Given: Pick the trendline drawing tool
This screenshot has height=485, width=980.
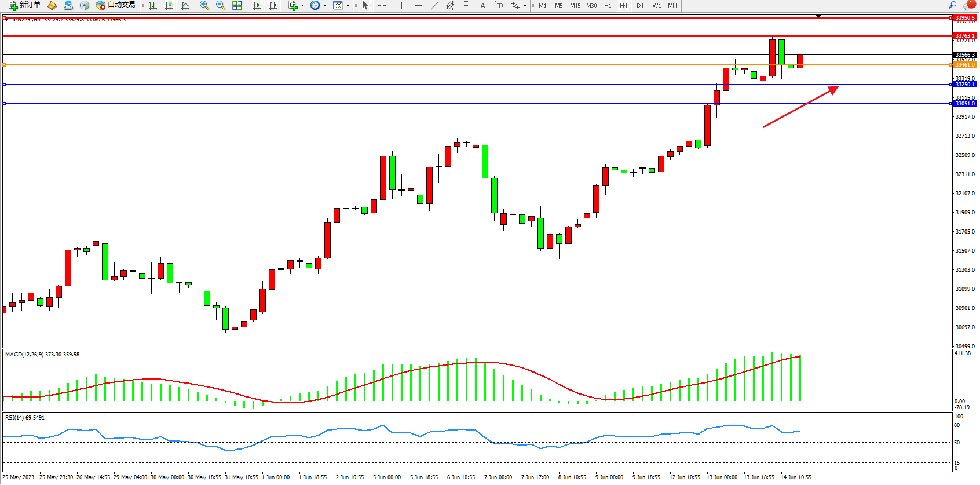Looking at the screenshot, I should [434, 5].
